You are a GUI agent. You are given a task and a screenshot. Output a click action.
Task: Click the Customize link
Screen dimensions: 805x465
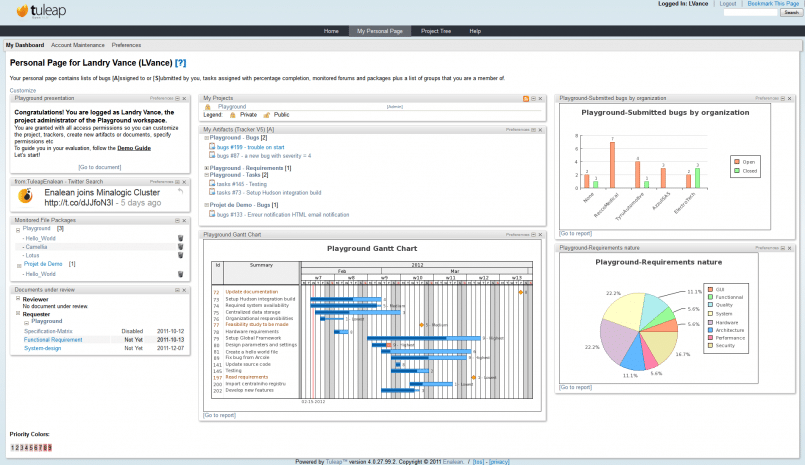click(23, 90)
